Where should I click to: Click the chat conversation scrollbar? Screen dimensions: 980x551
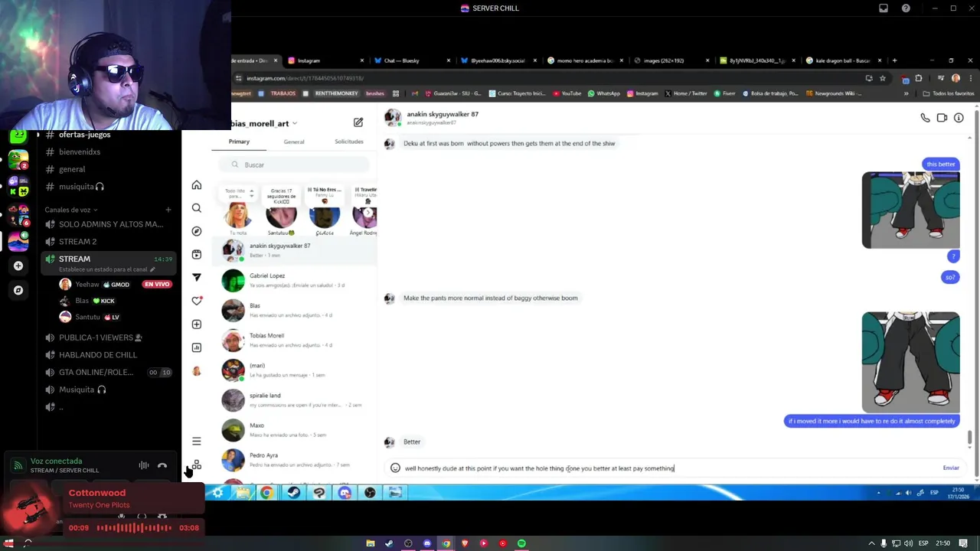(970, 438)
